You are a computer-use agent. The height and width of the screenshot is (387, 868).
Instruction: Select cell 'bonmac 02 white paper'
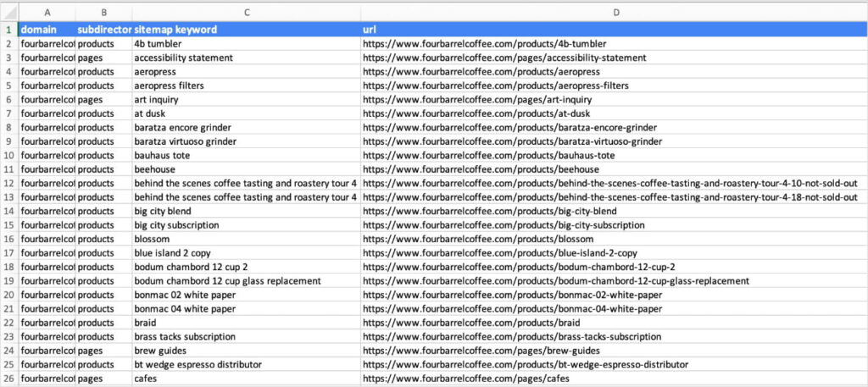(247, 295)
